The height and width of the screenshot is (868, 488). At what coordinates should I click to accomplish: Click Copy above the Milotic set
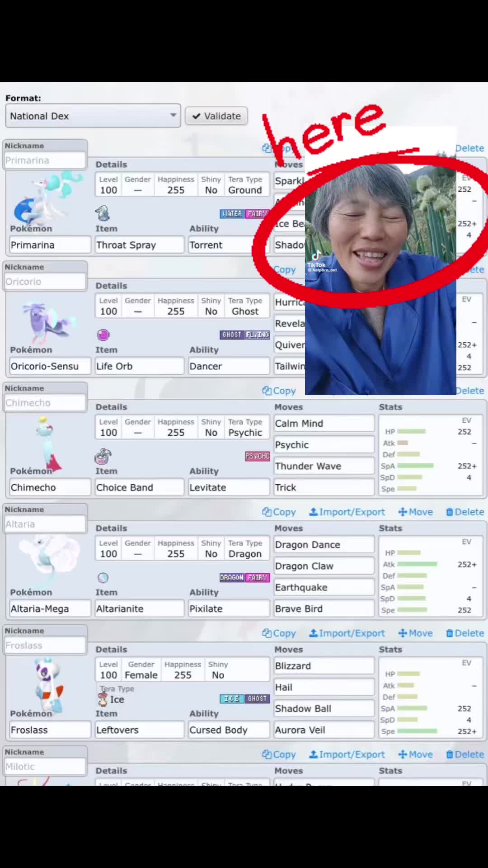279,754
